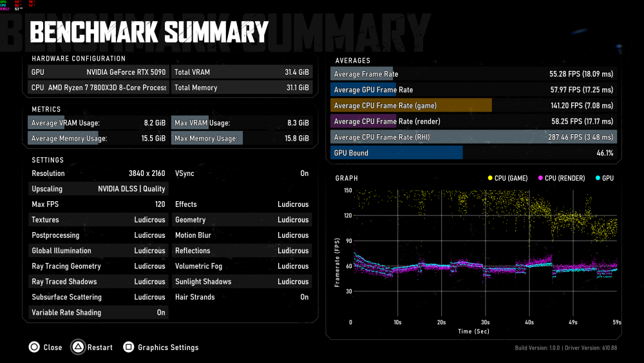This screenshot has width=644, height=363.
Task: Click the Averages heading
Action: click(x=352, y=61)
